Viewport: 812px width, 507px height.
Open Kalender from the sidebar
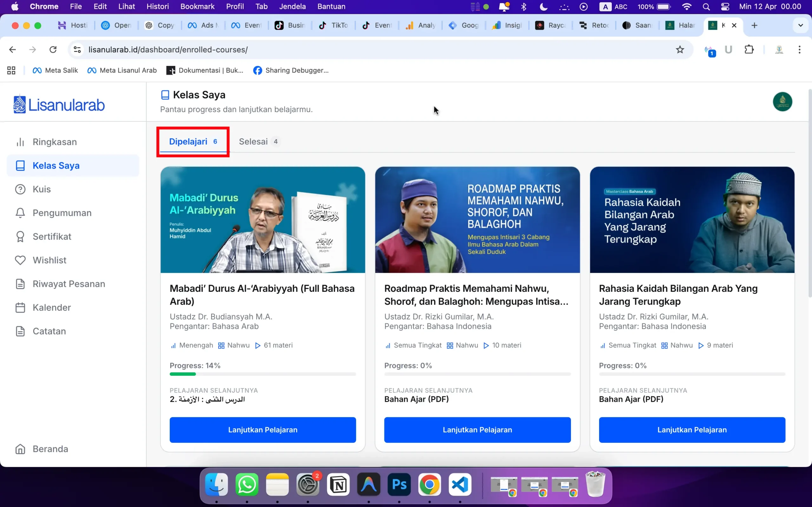point(52,307)
